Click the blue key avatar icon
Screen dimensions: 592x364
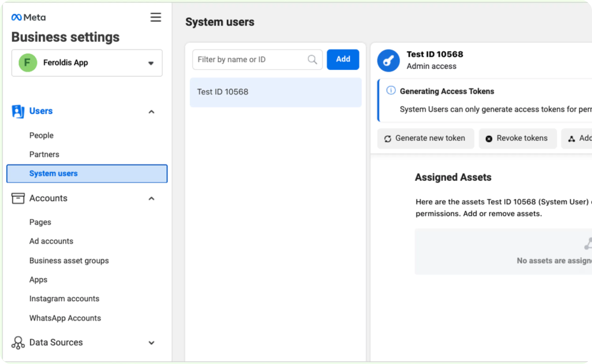point(388,61)
